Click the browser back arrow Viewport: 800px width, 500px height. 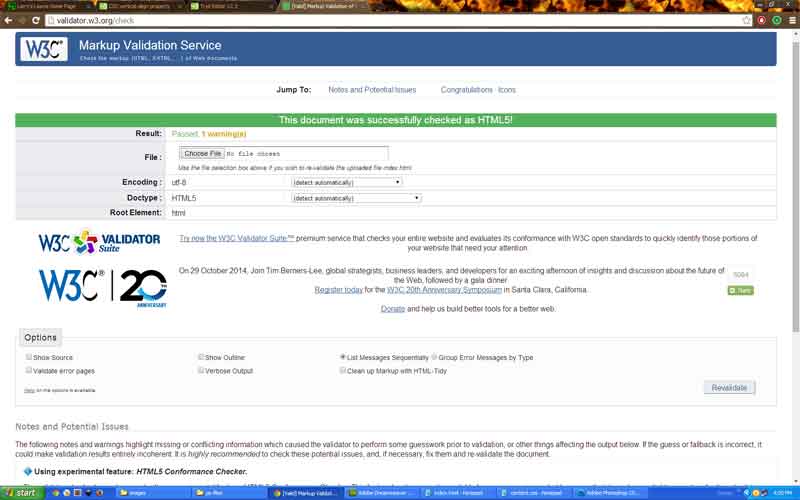pos(8,20)
